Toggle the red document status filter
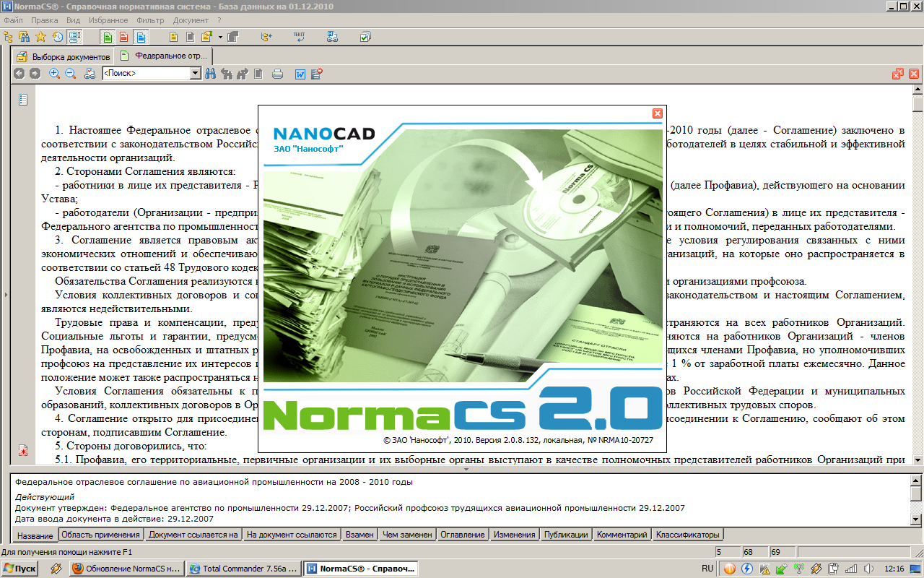The height and width of the screenshot is (578, 924). pos(123,37)
